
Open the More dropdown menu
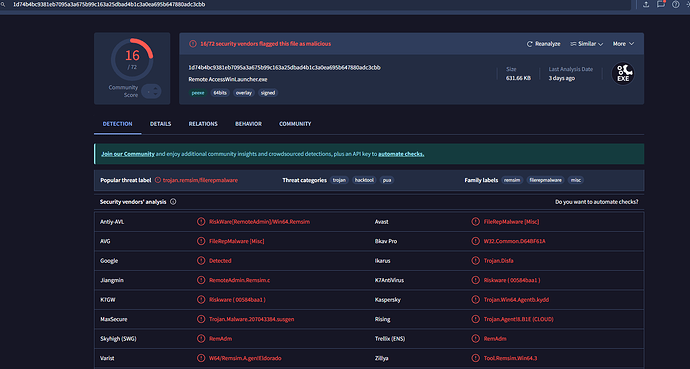623,44
